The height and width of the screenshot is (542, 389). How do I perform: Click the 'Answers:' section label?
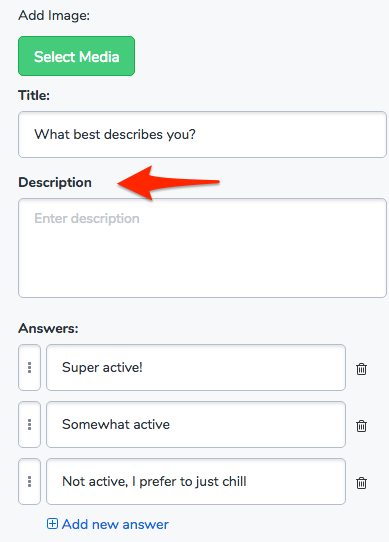pyautogui.click(x=48, y=328)
